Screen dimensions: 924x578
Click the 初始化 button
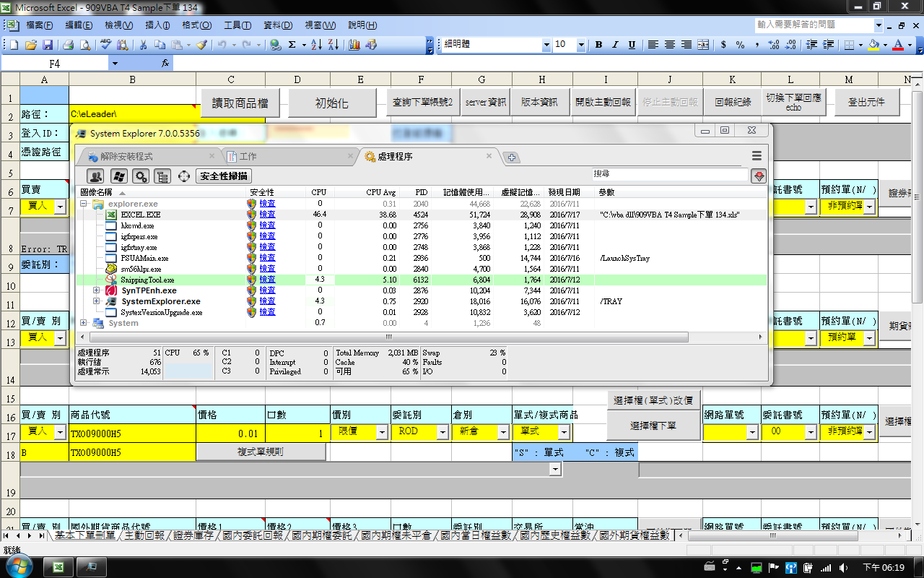pos(332,103)
